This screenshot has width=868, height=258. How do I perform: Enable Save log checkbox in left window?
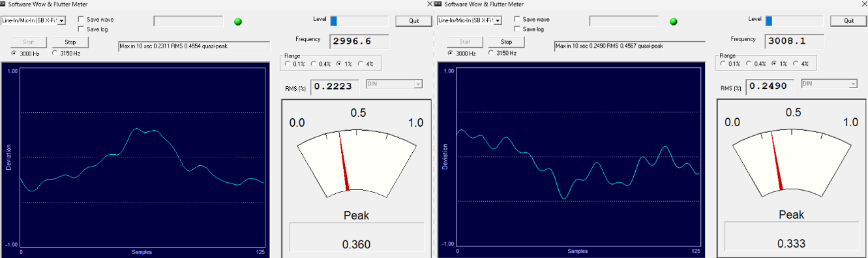coord(81,29)
